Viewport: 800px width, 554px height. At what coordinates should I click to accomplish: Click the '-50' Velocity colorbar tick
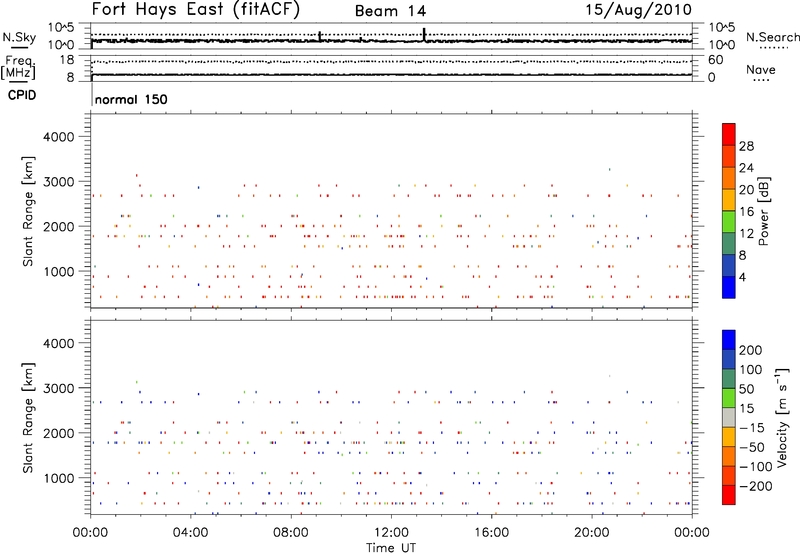click(752, 447)
